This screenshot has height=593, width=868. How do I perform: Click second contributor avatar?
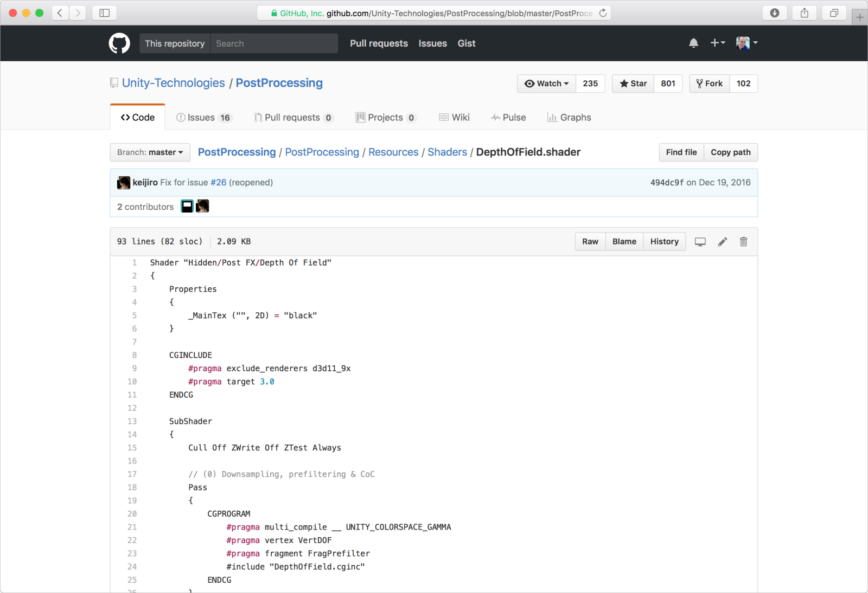(202, 206)
